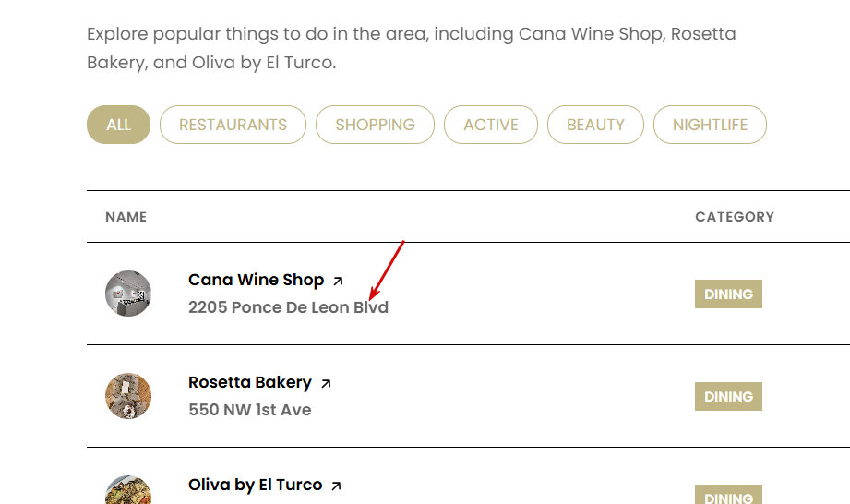The width and height of the screenshot is (850, 504).
Task: Show NIGHTLIFE places only
Action: [x=710, y=125]
